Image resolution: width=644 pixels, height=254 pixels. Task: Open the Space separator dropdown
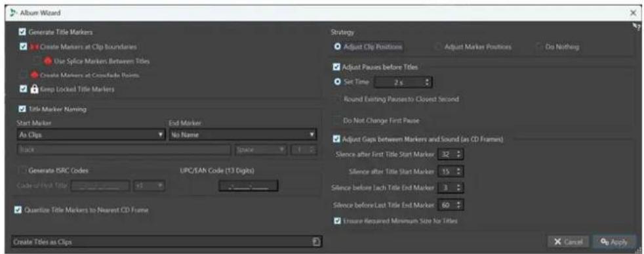(261, 150)
